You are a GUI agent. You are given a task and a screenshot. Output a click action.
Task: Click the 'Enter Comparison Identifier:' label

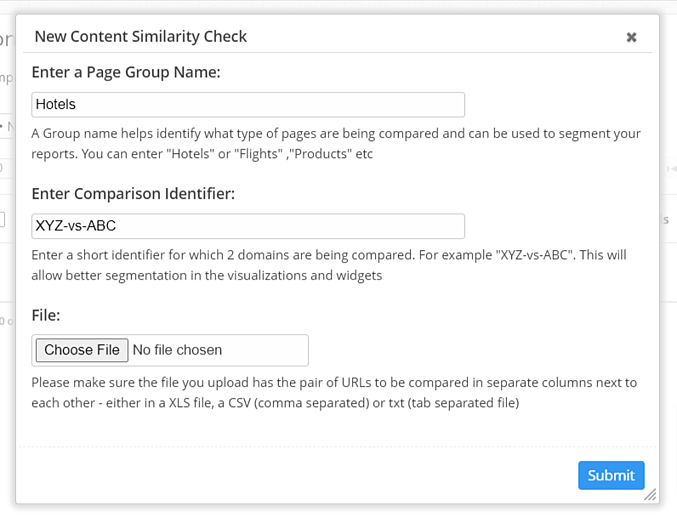133,193
